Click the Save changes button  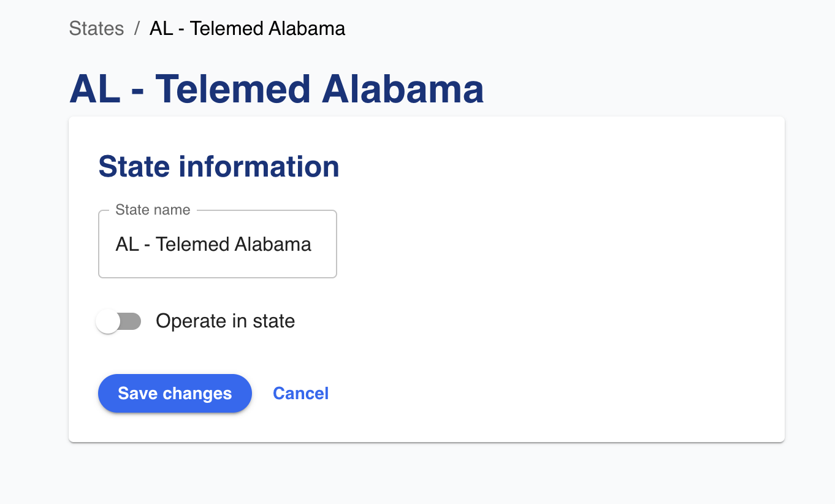click(x=175, y=393)
